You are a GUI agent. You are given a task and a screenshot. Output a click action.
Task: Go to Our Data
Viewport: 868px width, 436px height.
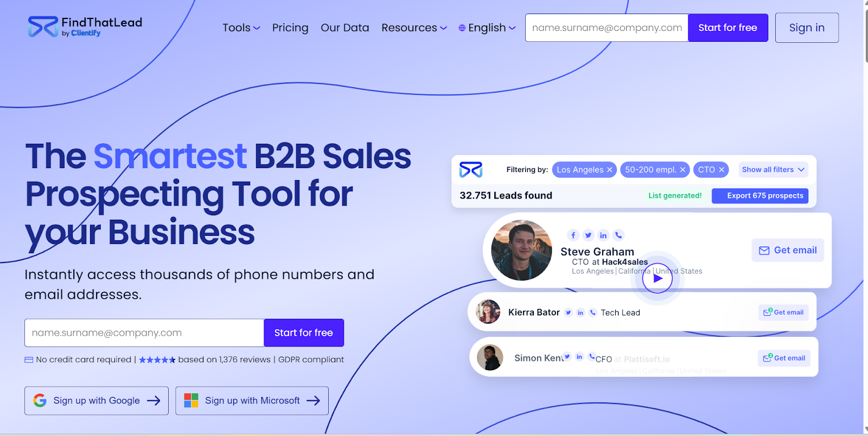(345, 28)
